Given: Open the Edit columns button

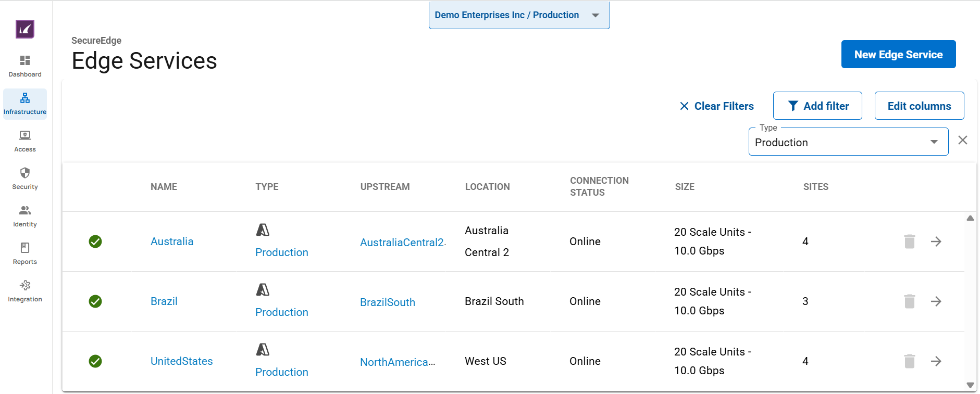Looking at the screenshot, I should coord(919,106).
